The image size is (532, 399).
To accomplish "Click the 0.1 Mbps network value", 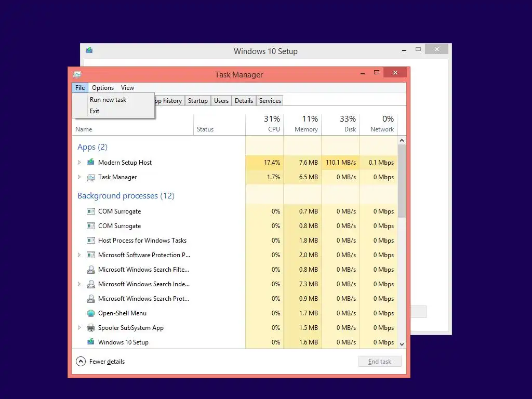I will click(381, 163).
